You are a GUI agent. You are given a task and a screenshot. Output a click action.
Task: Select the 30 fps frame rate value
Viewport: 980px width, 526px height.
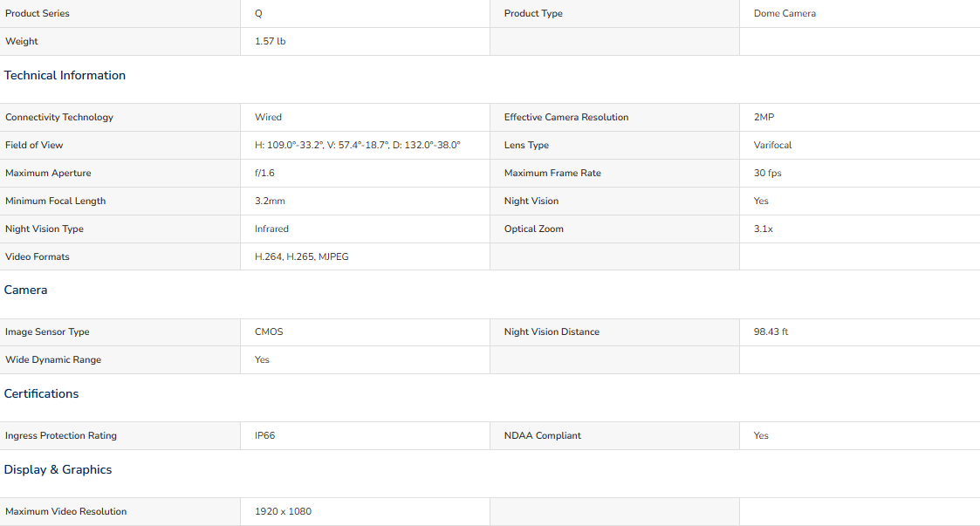tap(767, 173)
